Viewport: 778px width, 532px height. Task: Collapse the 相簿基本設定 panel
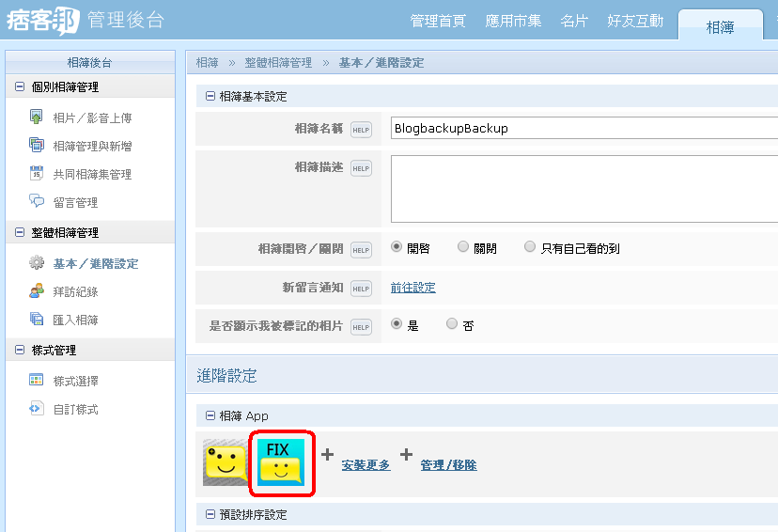pyautogui.click(x=210, y=96)
